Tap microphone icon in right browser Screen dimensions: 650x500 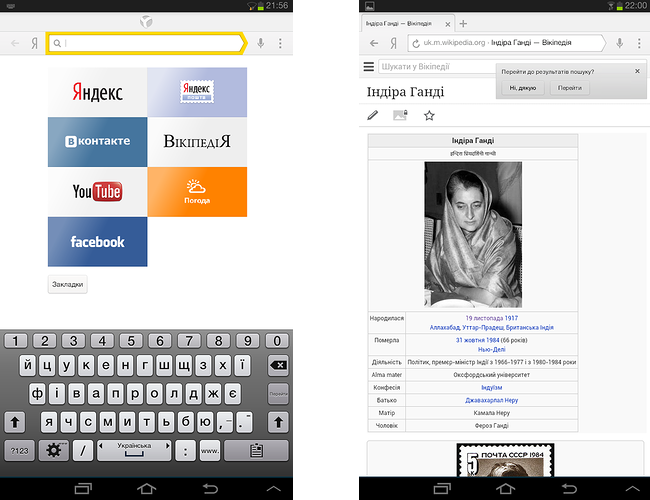click(x=619, y=43)
